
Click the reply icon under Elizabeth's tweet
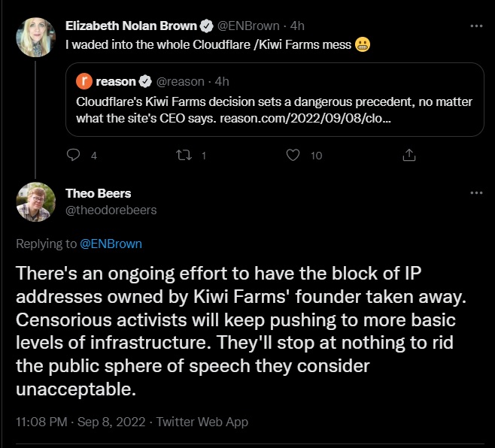[74, 155]
